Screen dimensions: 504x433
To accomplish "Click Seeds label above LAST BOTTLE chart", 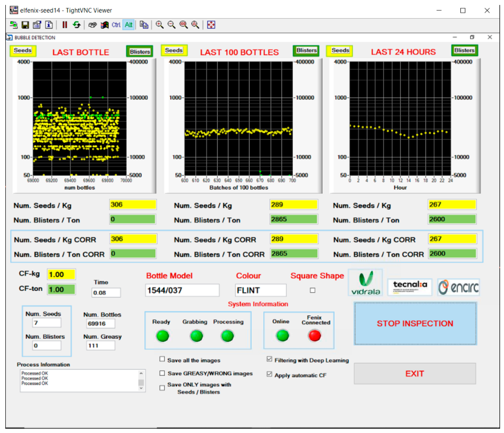I will point(23,51).
